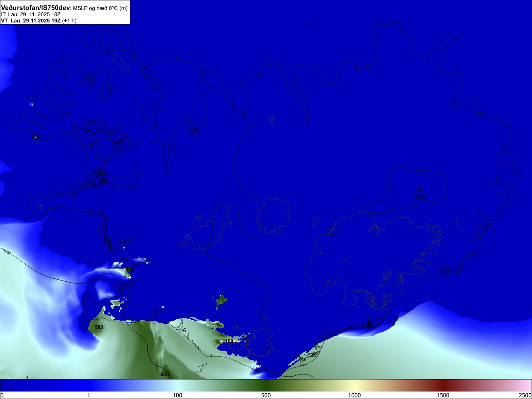Pick the dark red color above 1500

click(443, 385)
